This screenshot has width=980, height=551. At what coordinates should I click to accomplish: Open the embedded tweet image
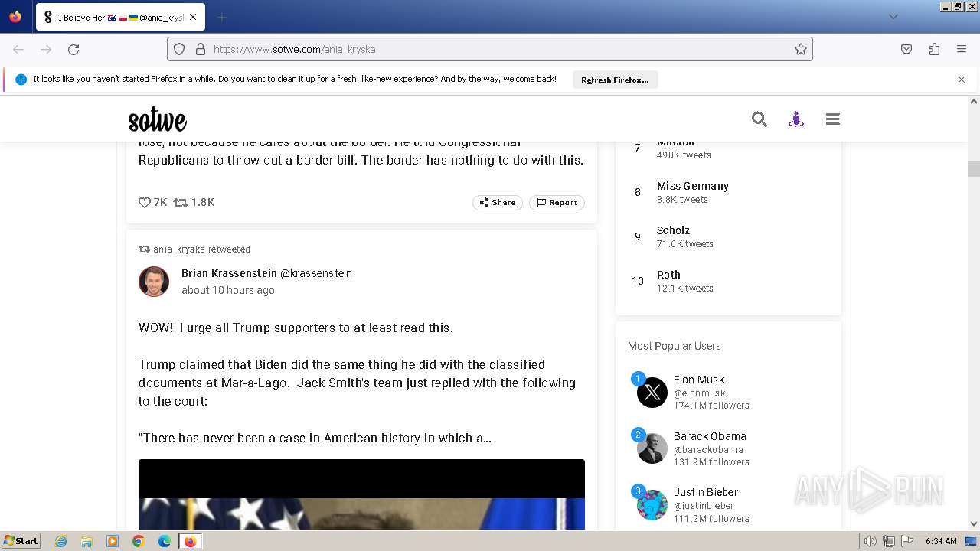pyautogui.click(x=361, y=494)
